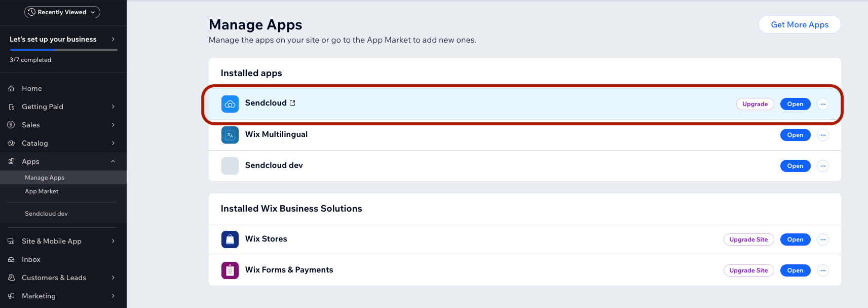
Task: Open App Market from the sidebar
Action: click(x=63, y=191)
